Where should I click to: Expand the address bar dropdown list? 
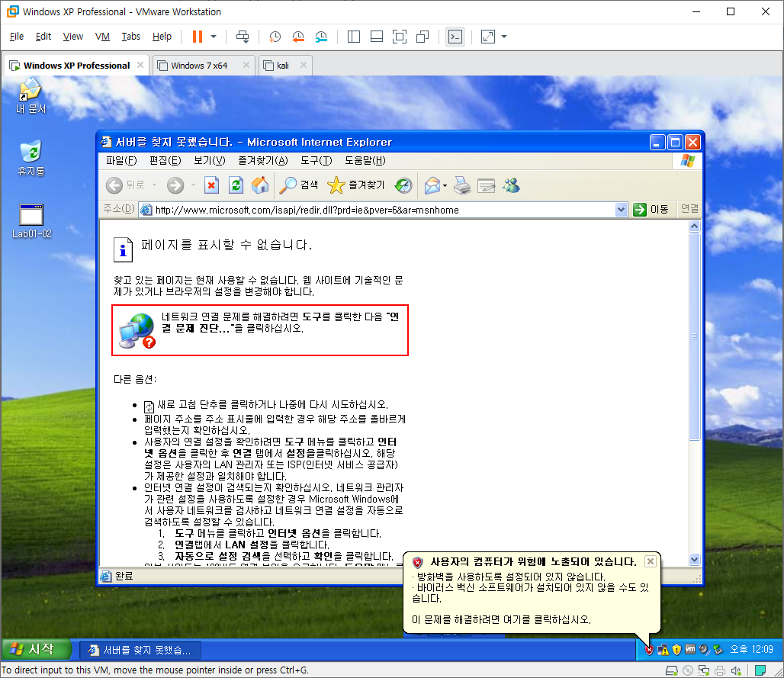coord(621,210)
